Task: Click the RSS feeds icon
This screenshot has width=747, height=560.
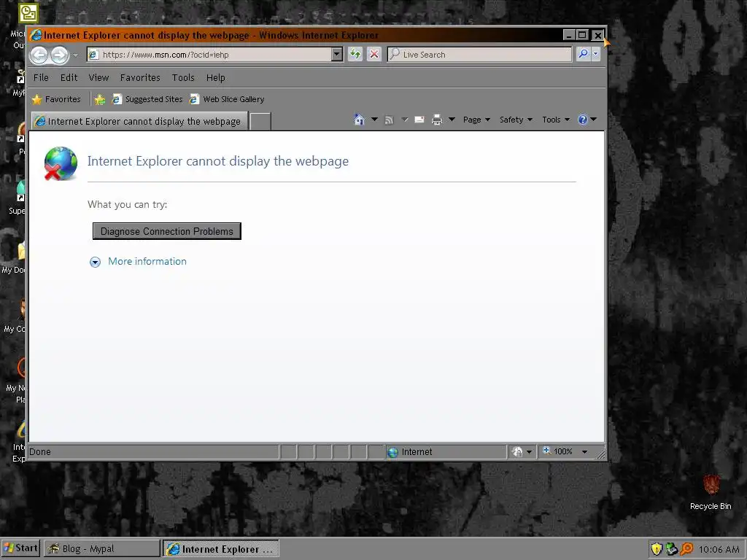Action: (x=390, y=120)
